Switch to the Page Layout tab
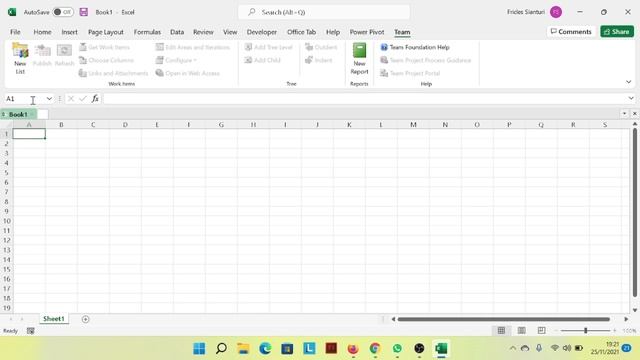The width and height of the screenshot is (640, 360). pos(106,32)
